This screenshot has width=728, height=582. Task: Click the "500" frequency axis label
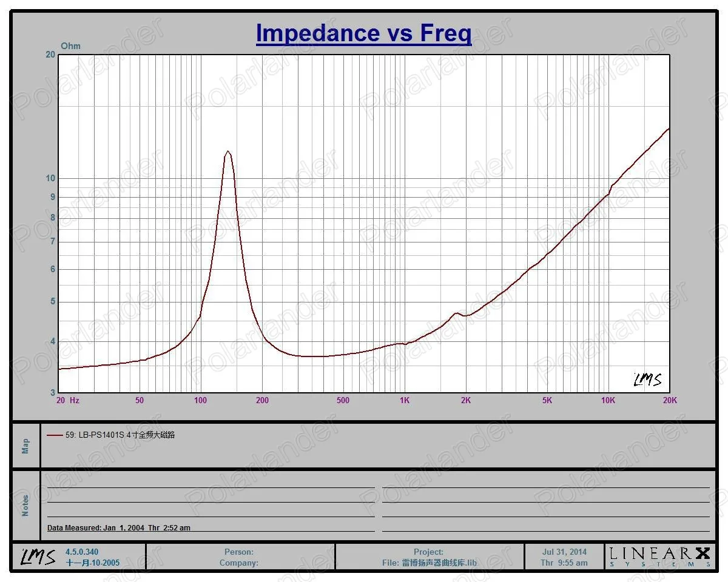[343, 400]
